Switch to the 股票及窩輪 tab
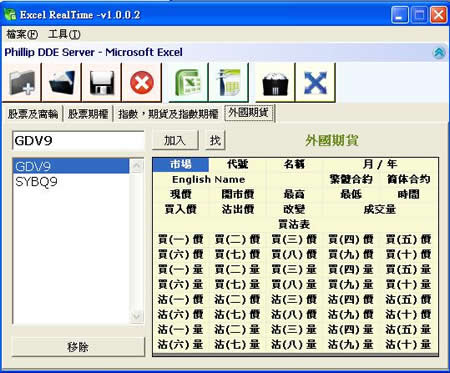 coord(33,114)
